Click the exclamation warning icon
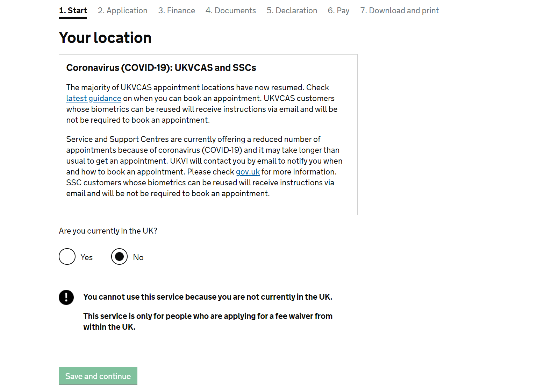Image resolution: width=537 pixels, height=392 pixels. [66, 297]
